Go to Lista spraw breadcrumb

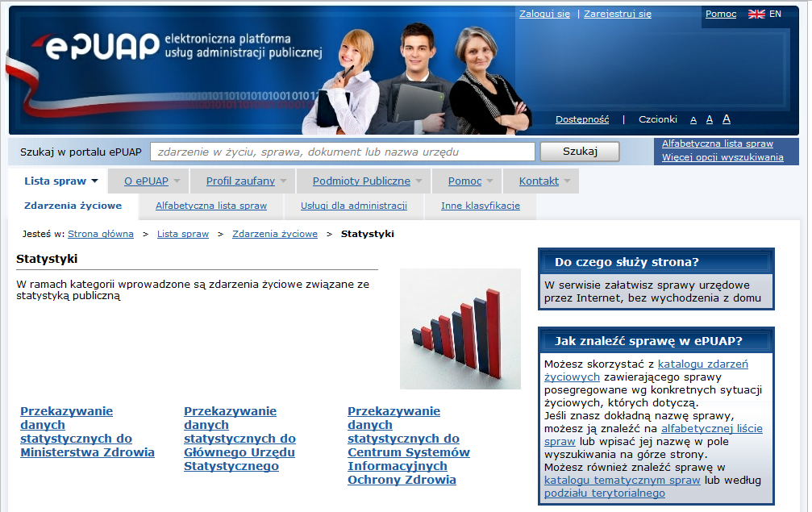[x=183, y=234]
